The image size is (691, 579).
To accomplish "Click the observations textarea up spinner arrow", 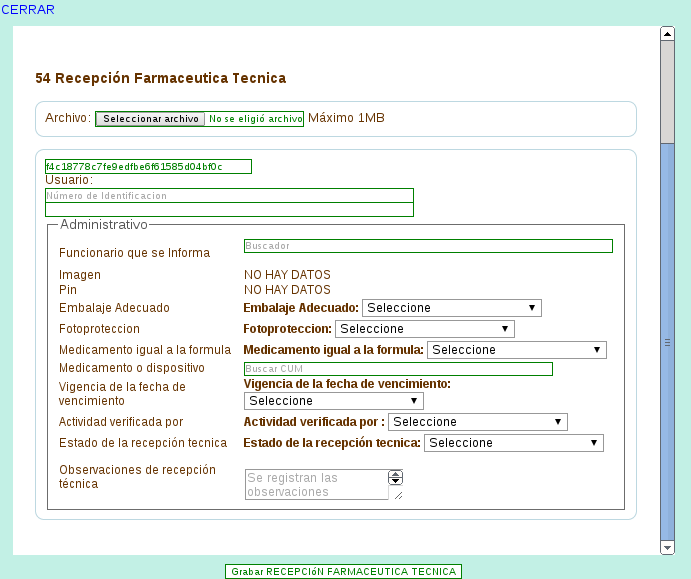I will pos(396,475).
